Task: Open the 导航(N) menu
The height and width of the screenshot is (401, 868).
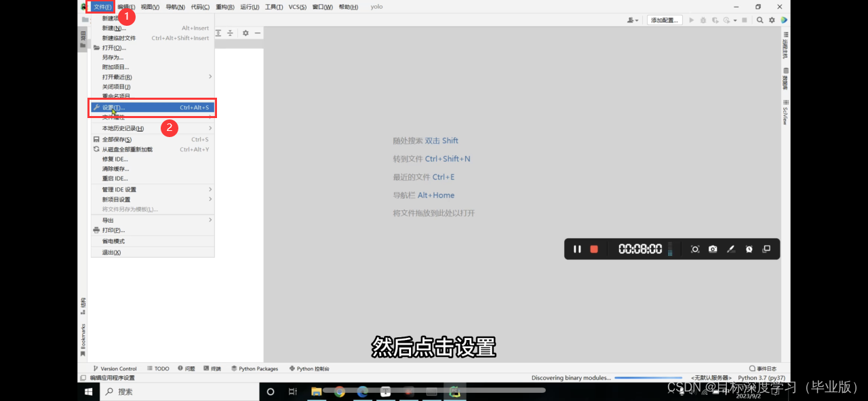Action: [x=175, y=7]
